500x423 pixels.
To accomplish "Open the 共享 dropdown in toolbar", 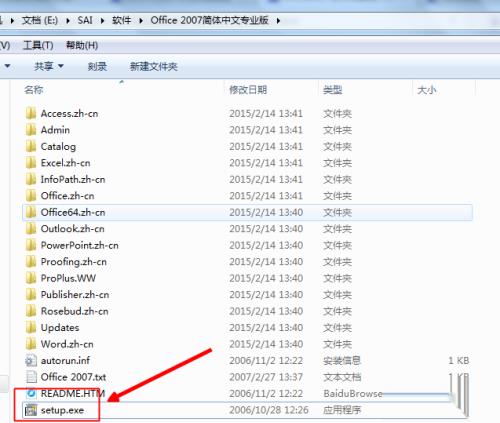I will tap(49, 66).
